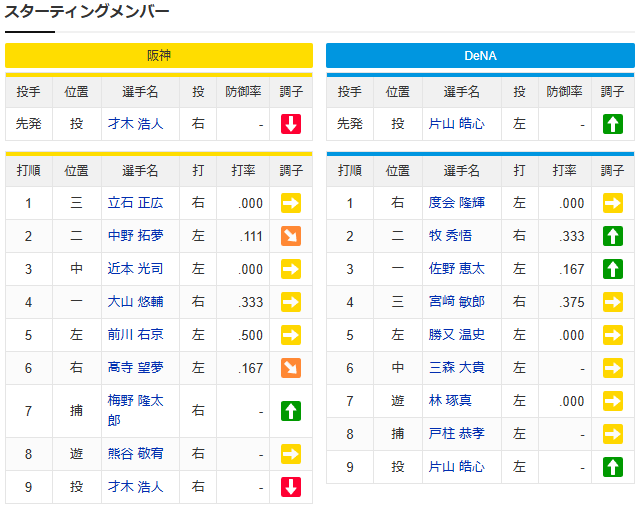This screenshot has height=509, width=640.
Task: Click yellow condition arrow for 三森 大貴
Action: click(613, 368)
